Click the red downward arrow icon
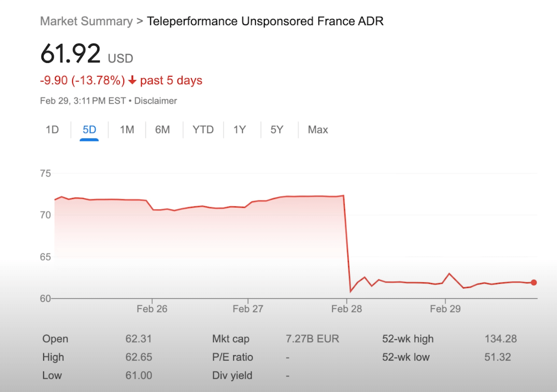557x392 pixels. (x=132, y=80)
